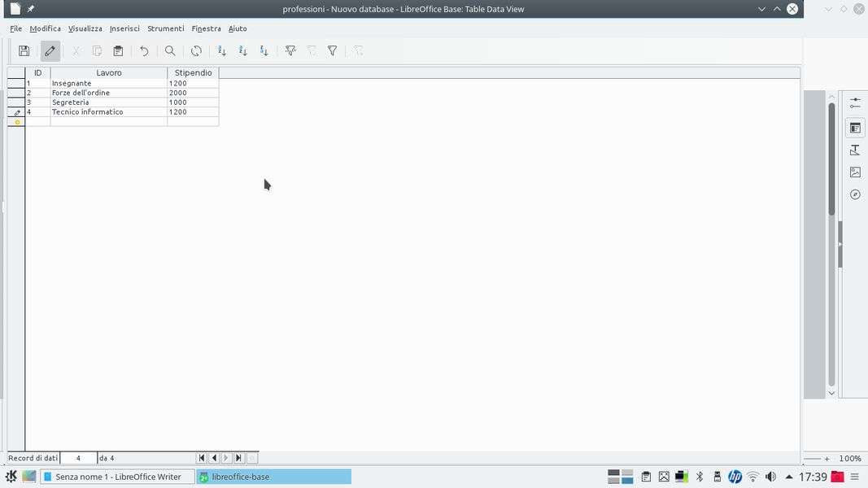Viewport: 868px width, 488px height.
Task: Save the current record with Save icon
Action: tap(24, 51)
